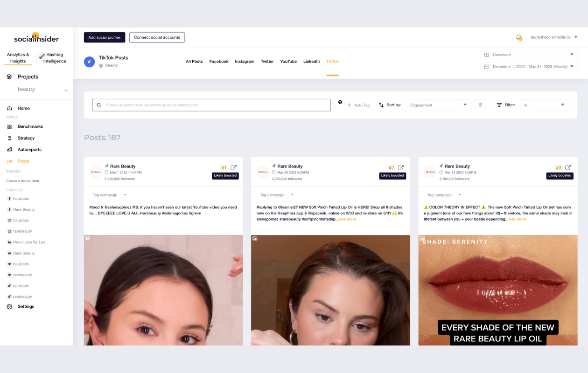Click the Auto Tag lightning icon
Image resolution: width=588 pixels, height=373 pixels.
click(350, 105)
